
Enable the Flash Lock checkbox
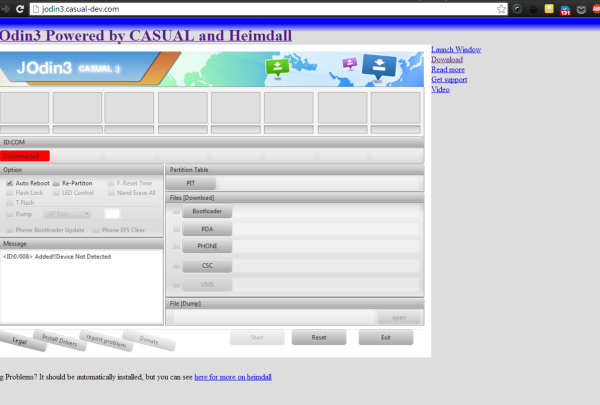(x=10, y=193)
